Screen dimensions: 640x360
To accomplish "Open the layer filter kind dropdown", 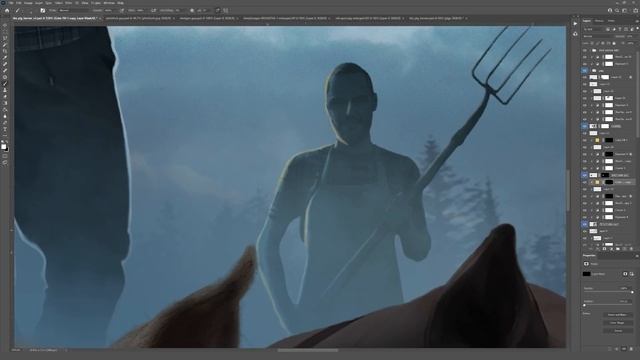I will [x=593, y=29].
